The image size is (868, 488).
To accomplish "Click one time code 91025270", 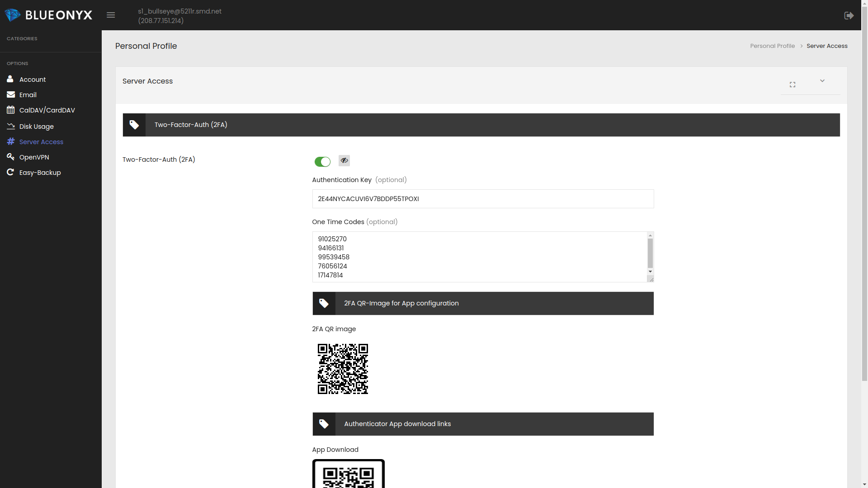I will coord(332,239).
